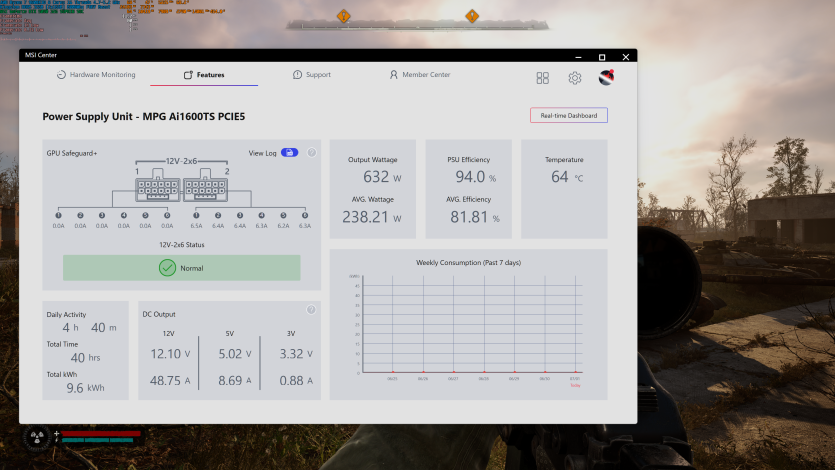This screenshot has height=470, width=835.
Task: Click the DC Output title
Action: pos(159,315)
